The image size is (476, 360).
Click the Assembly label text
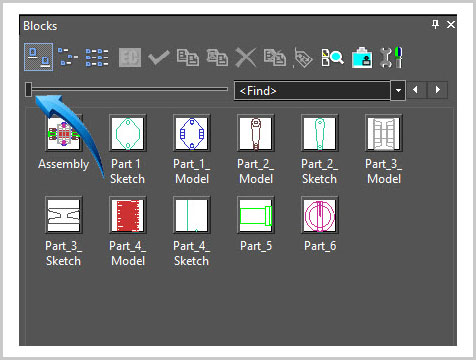click(x=64, y=164)
